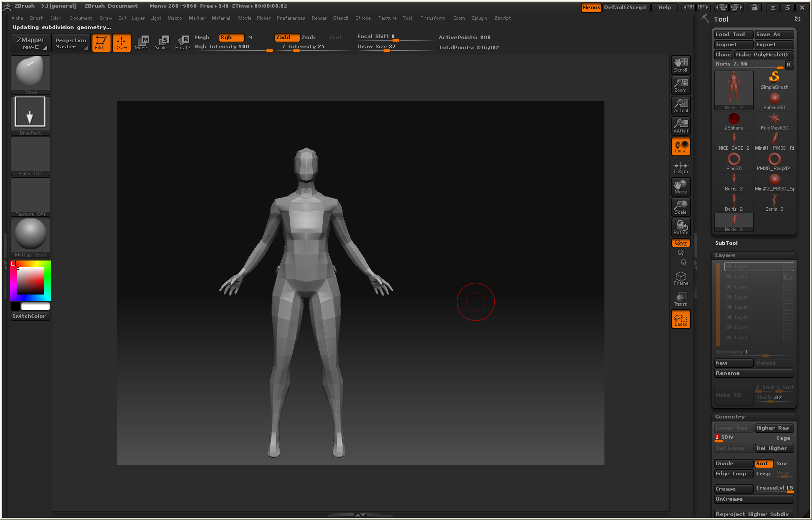Select the Move icon in the top shelf
The image size is (812, 520).
point(142,43)
